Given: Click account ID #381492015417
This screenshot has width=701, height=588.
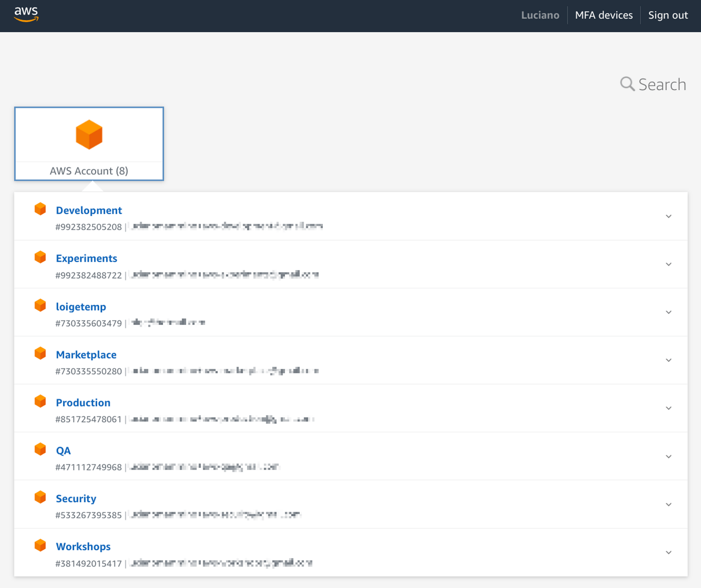Looking at the screenshot, I should coord(88,564).
